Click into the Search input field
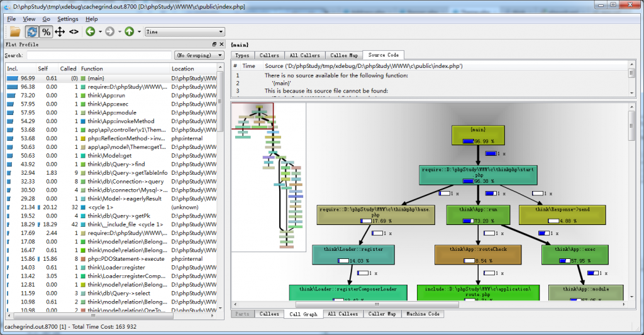The image size is (644, 335). (98, 55)
